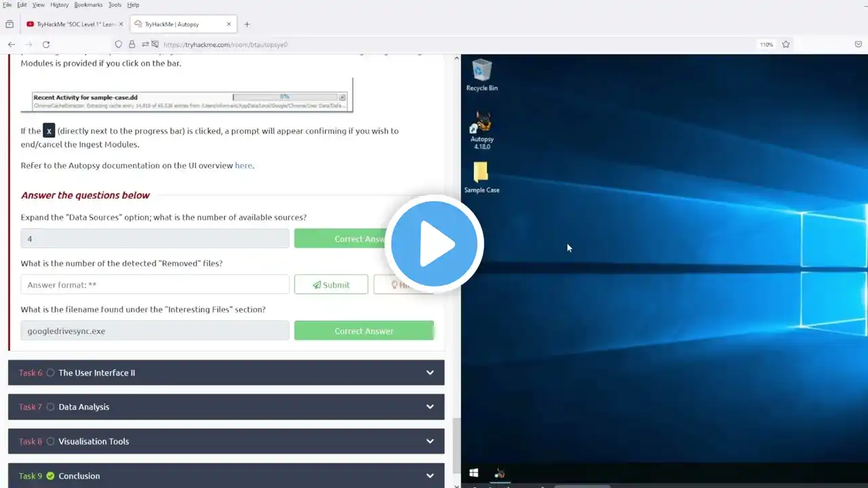Open the History menu
This screenshot has width=868, height=488.
pos(60,5)
